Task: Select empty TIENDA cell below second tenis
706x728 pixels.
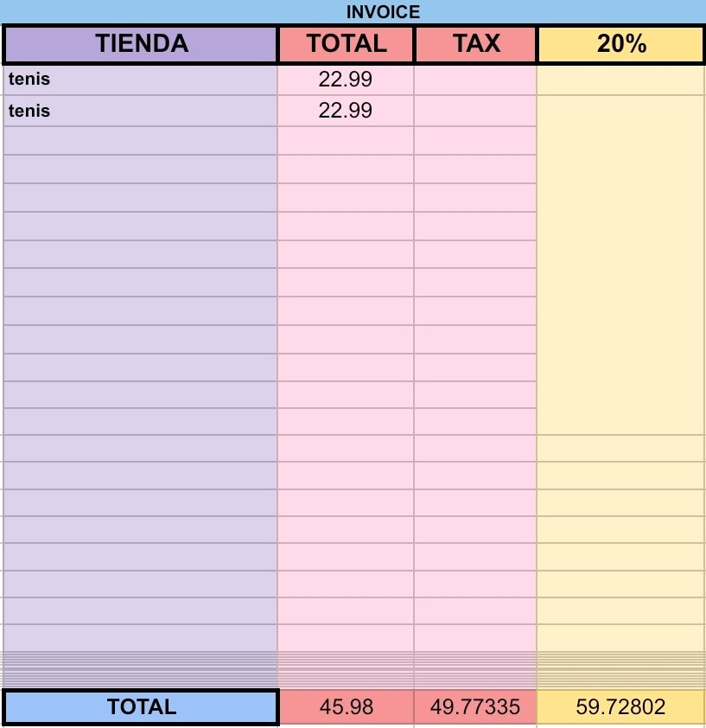Action: [x=141, y=140]
